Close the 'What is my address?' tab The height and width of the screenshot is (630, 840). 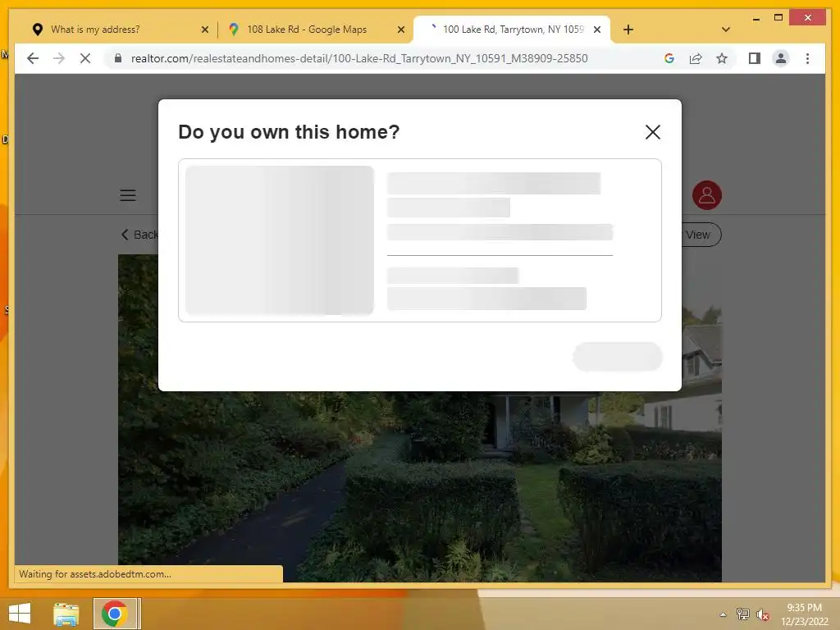click(204, 30)
